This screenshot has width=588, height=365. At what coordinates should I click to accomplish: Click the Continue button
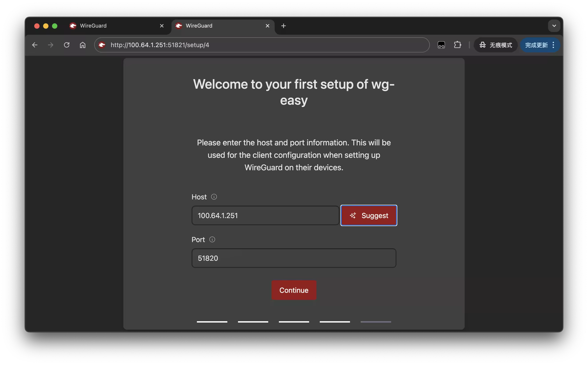(294, 290)
